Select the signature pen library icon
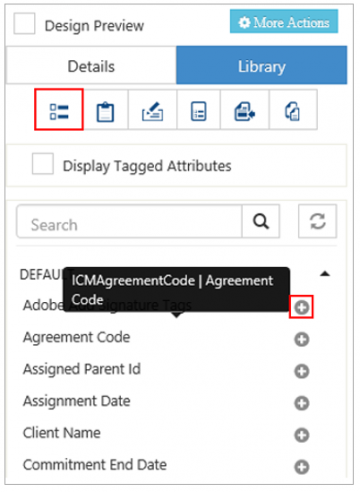The image size is (360, 492). coord(152,111)
